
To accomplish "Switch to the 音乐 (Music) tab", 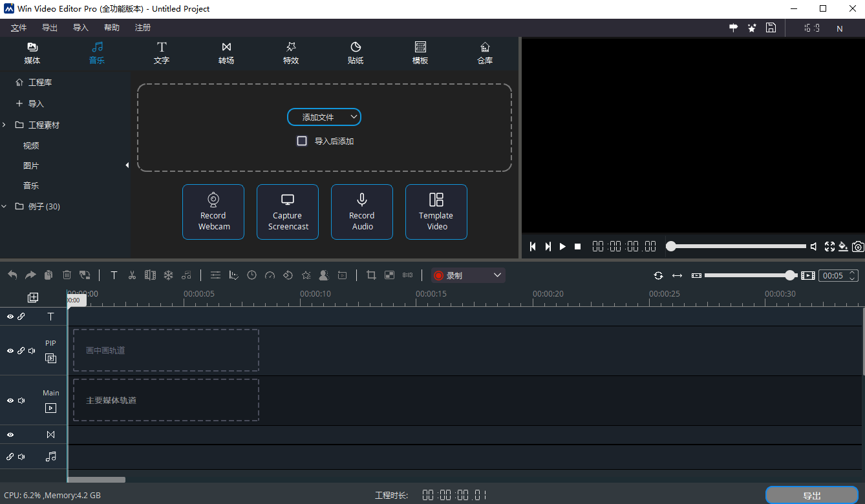I will tap(96, 53).
